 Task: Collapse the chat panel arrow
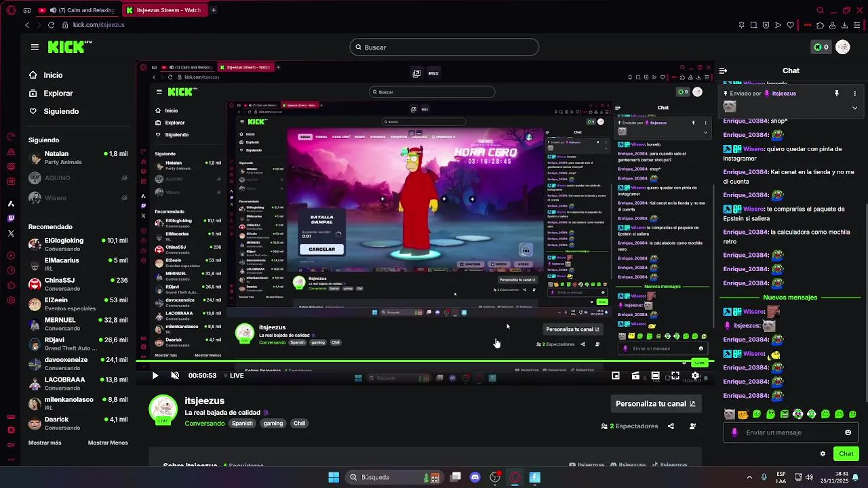723,70
